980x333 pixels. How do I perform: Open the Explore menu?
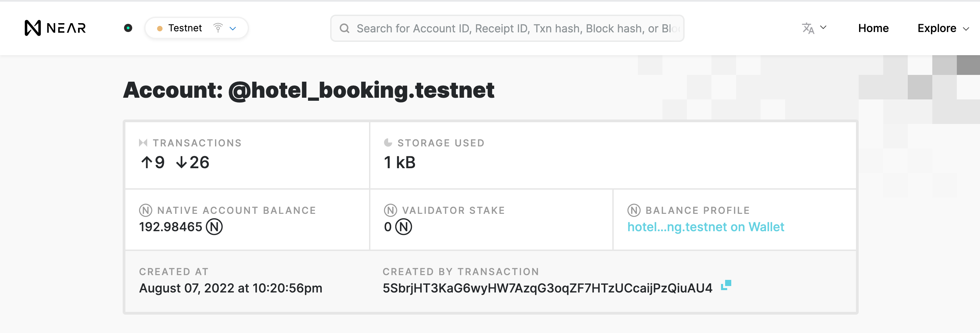(x=937, y=28)
